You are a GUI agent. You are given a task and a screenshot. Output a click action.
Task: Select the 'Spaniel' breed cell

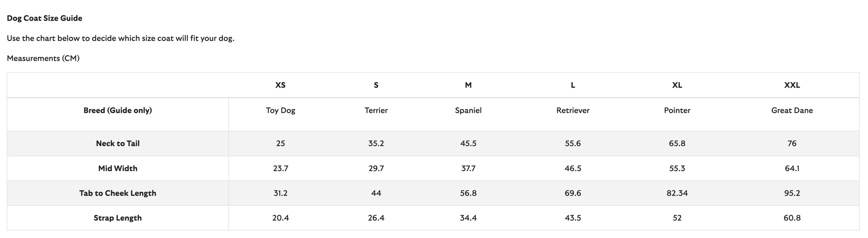tap(468, 110)
